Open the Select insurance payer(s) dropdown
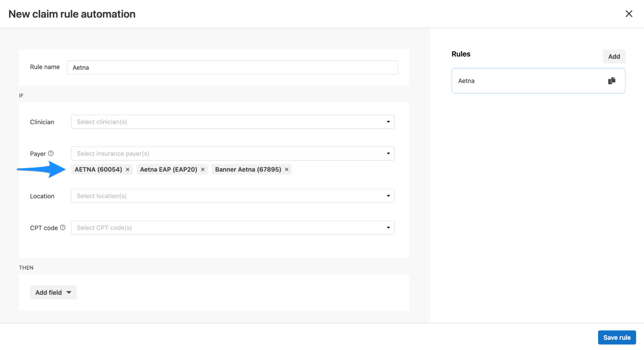644x350 pixels. coord(233,154)
